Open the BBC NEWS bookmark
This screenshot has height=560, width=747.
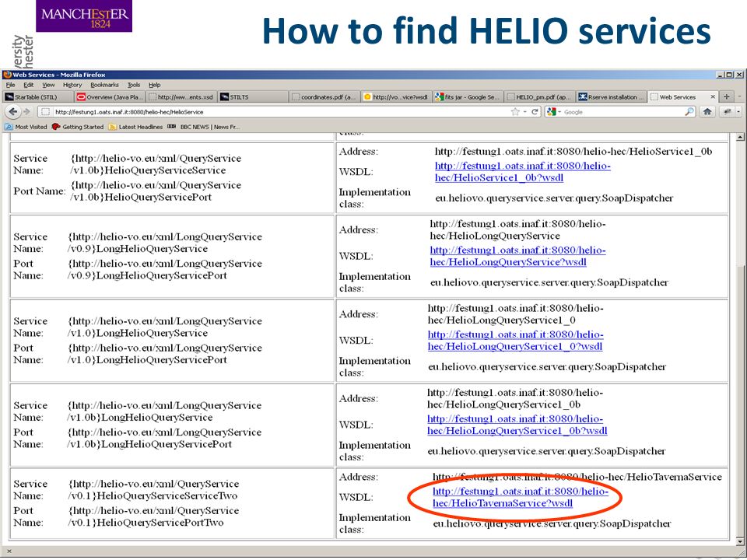click(203, 127)
